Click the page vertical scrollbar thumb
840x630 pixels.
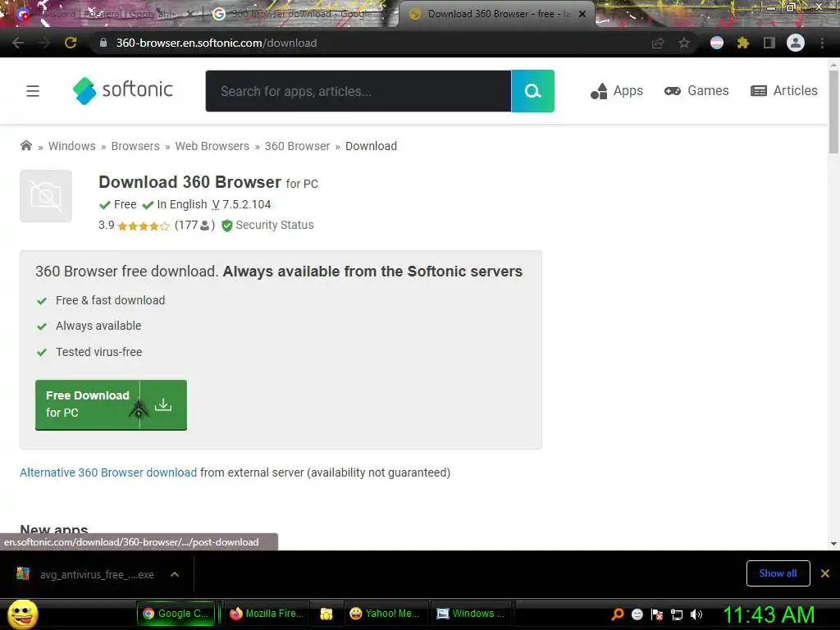coord(833,111)
